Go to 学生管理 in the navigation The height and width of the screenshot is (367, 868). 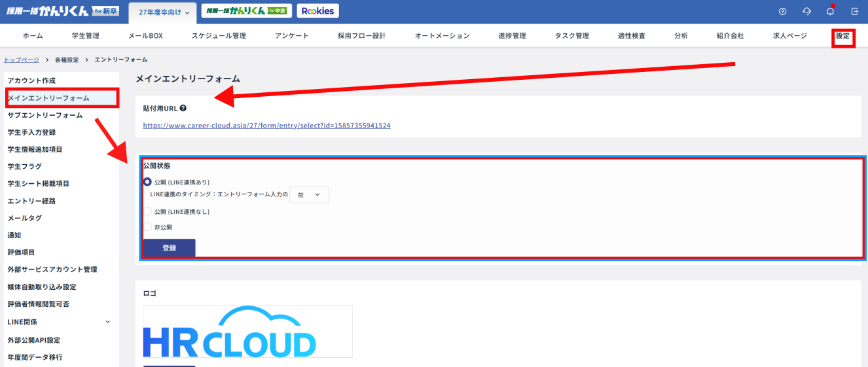[86, 36]
